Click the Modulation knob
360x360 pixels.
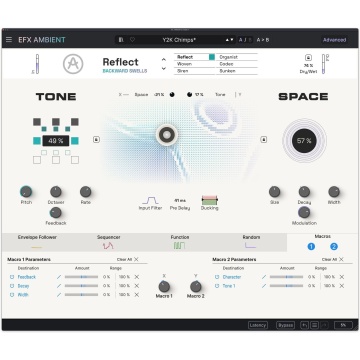[304, 212]
